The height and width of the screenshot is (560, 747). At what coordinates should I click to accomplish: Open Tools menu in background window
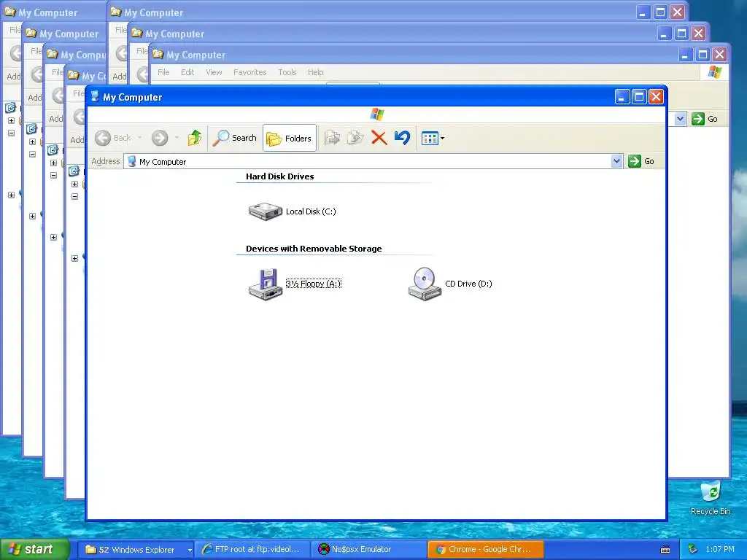287,72
